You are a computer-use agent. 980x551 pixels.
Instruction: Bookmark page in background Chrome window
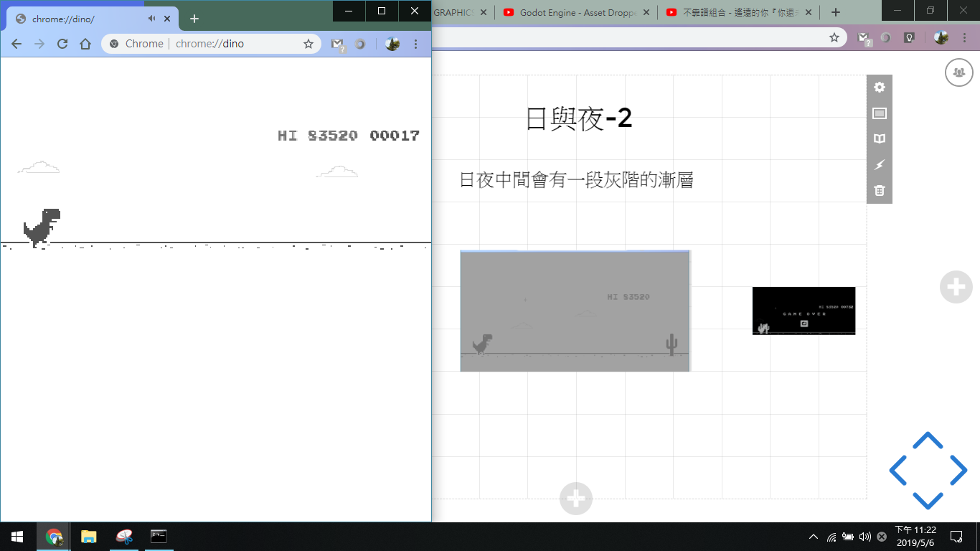pyautogui.click(x=834, y=37)
